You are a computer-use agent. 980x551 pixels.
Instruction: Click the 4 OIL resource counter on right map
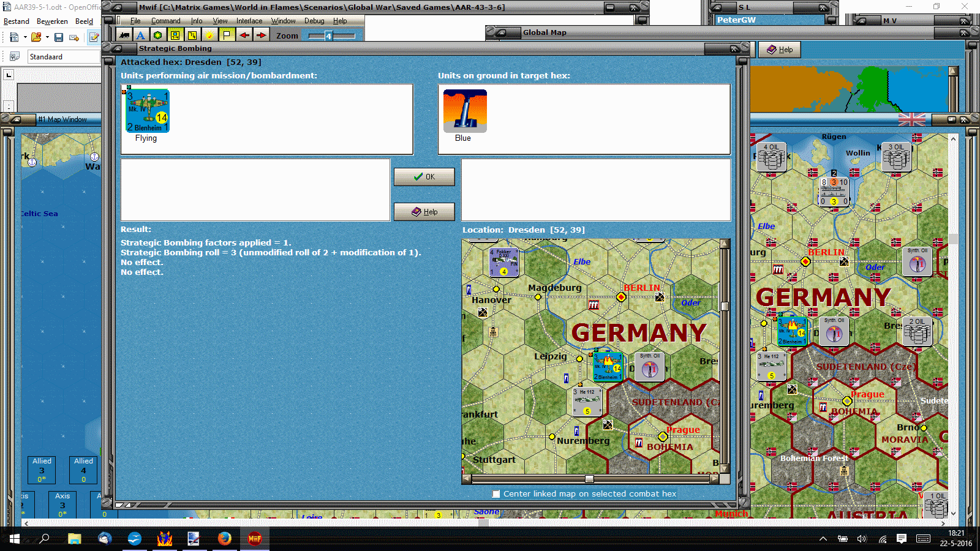[x=772, y=158]
